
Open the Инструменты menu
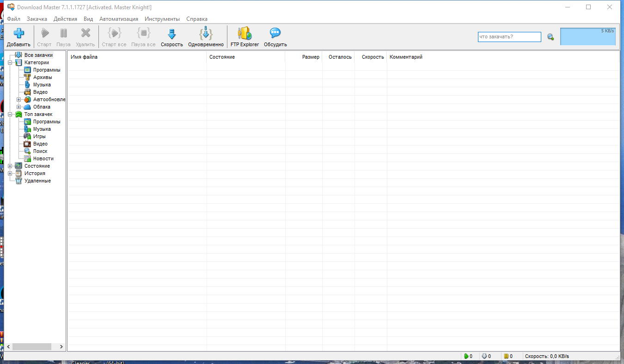162,19
